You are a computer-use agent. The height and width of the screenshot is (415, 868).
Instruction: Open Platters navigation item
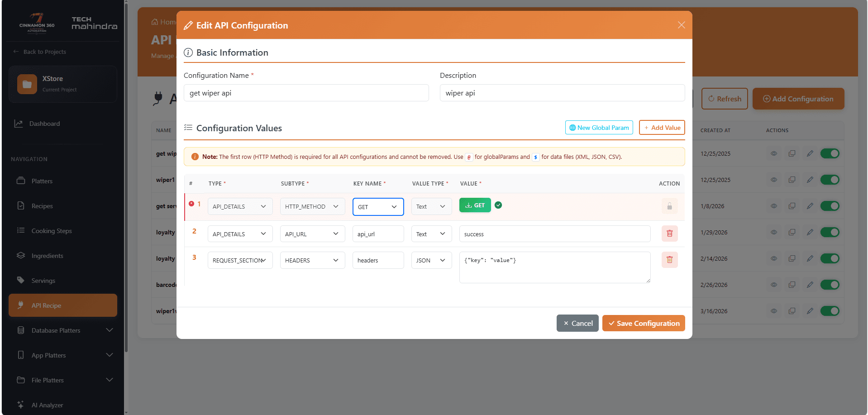[63, 181]
